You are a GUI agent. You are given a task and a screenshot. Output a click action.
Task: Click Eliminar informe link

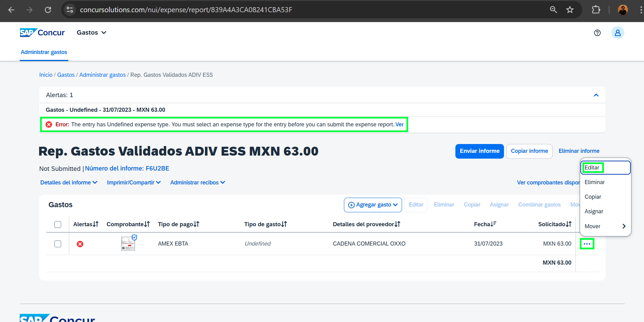pos(579,151)
